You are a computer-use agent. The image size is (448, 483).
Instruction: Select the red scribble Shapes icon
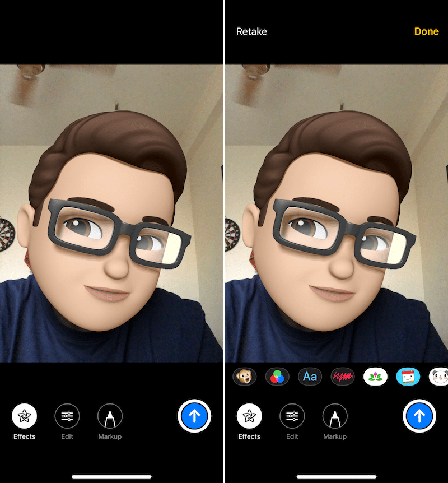[x=343, y=376]
